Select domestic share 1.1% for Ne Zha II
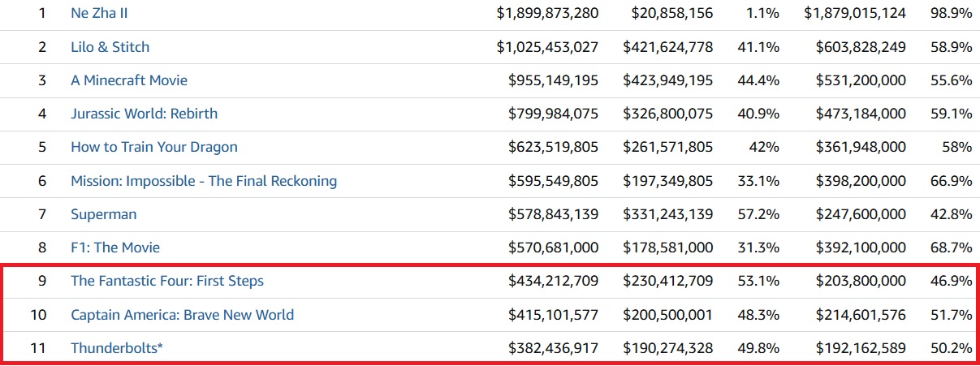The width and height of the screenshot is (980, 366). pos(762,14)
